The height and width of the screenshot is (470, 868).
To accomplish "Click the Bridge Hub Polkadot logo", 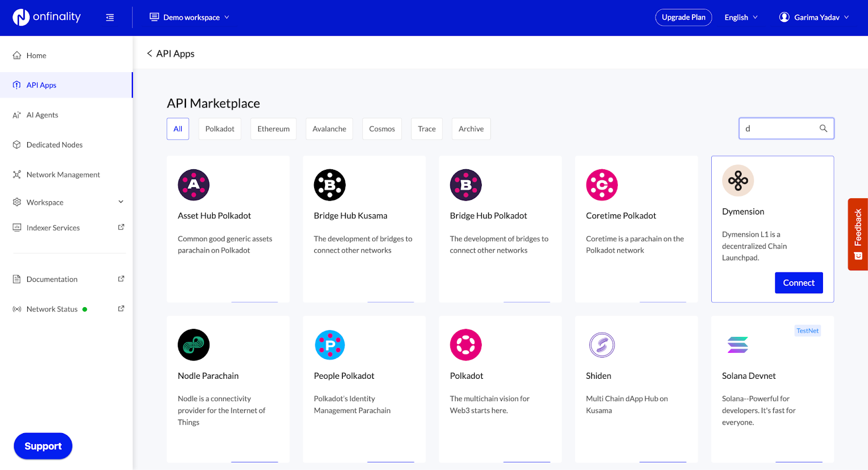I will 466,185.
